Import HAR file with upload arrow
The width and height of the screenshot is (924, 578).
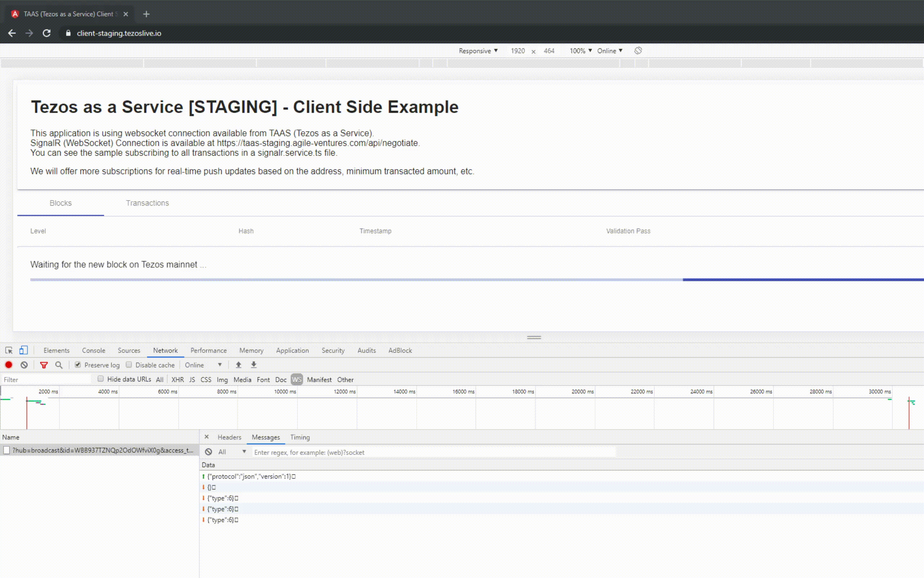coord(238,365)
